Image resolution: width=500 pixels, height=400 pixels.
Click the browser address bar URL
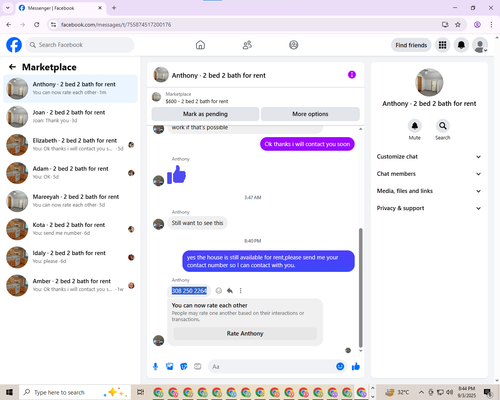116,25
